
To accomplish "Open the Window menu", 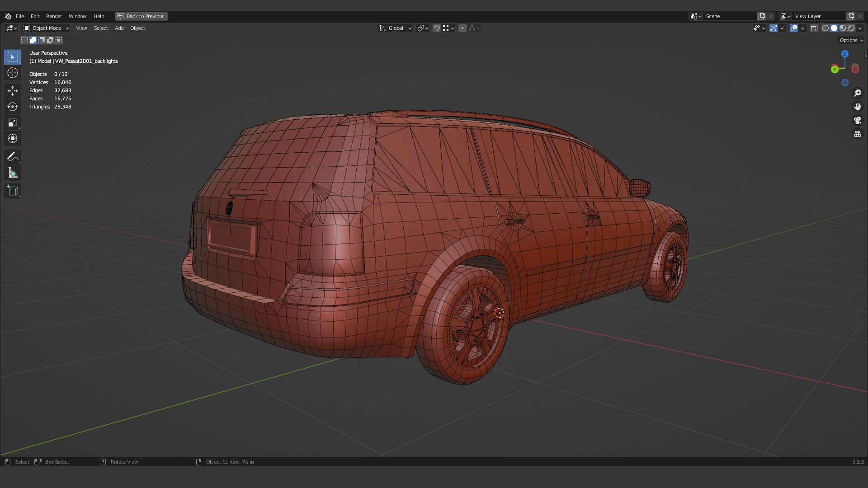I will [x=77, y=16].
